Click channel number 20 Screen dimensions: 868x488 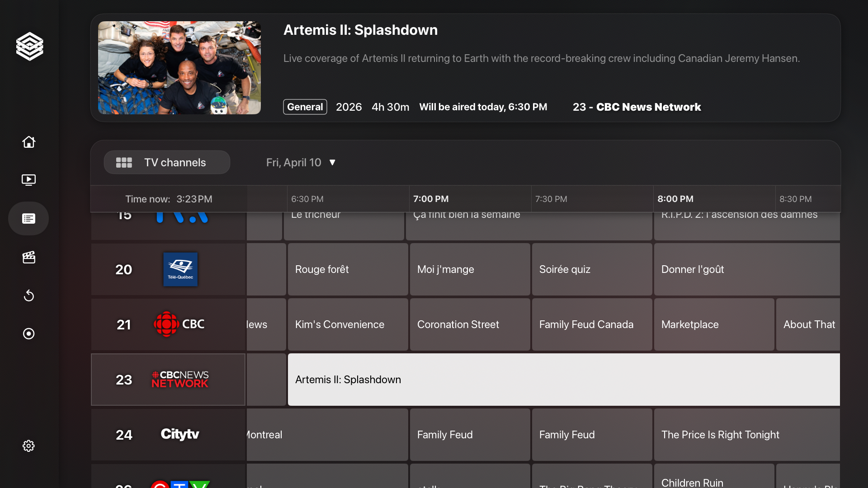[123, 270]
